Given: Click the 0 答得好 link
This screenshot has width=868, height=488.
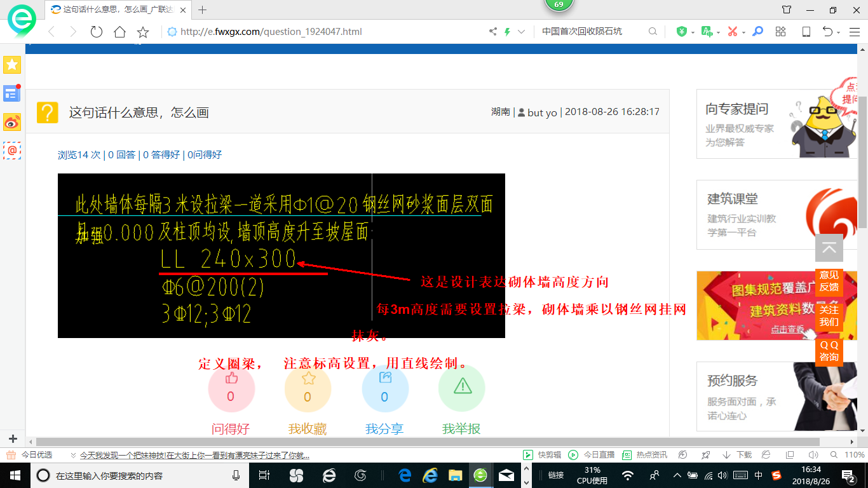Looking at the screenshot, I should click(x=161, y=154).
